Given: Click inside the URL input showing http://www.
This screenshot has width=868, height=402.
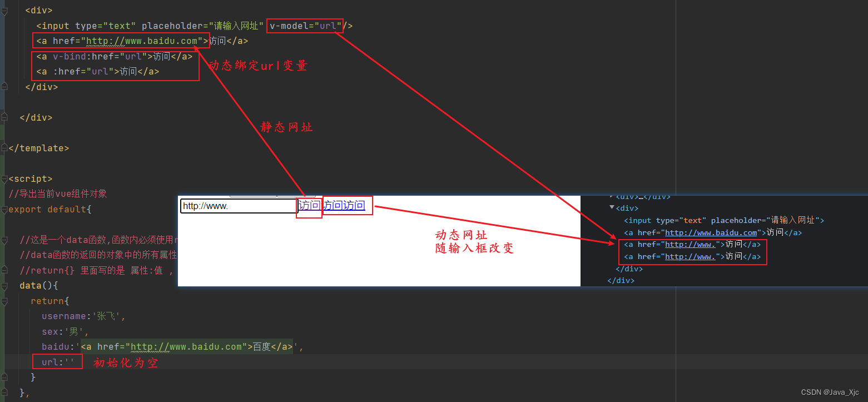Looking at the screenshot, I should tap(238, 206).
